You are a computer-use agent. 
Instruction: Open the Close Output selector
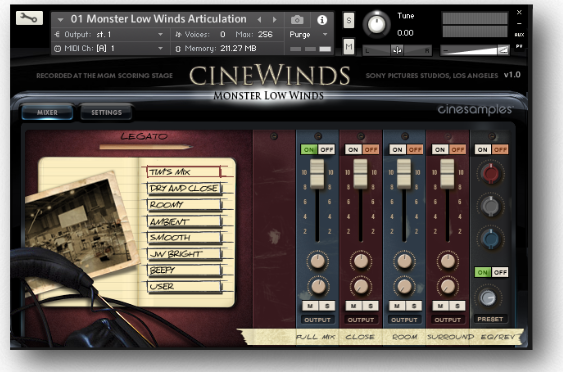click(x=361, y=320)
